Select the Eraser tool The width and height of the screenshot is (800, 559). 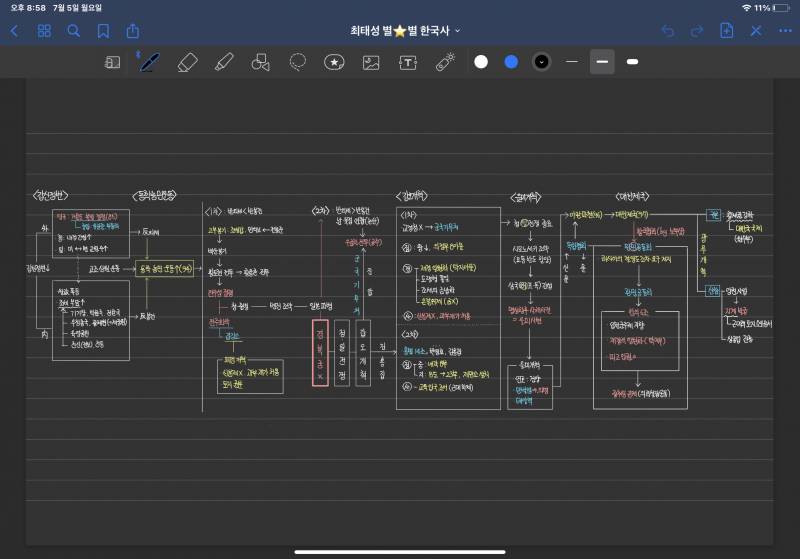187,62
